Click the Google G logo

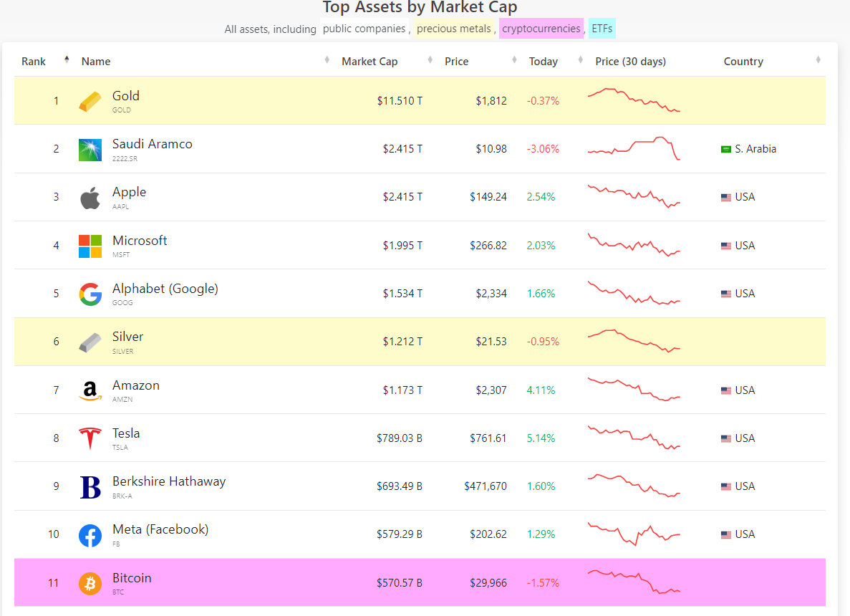(90, 294)
